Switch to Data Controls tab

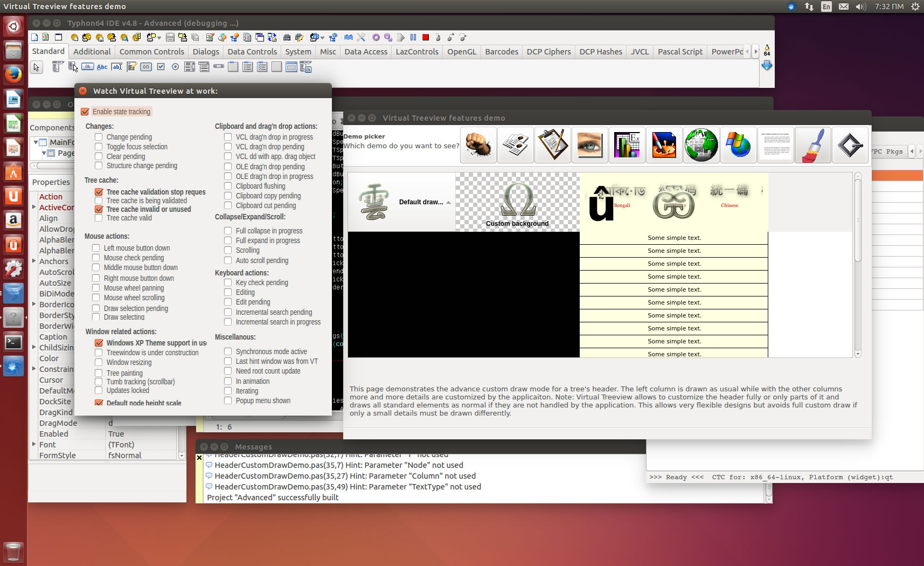pyautogui.click(x=252, y=52)
